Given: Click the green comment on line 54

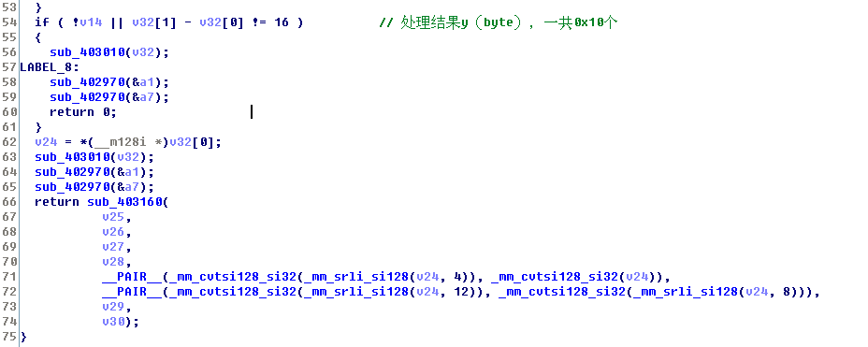Looking at the screenshot, I should [498, 22].
